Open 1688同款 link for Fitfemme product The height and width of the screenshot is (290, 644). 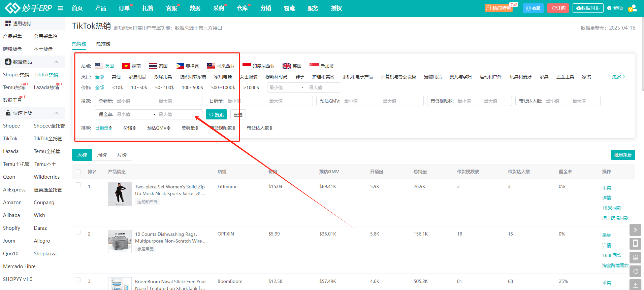pos(612,208)
